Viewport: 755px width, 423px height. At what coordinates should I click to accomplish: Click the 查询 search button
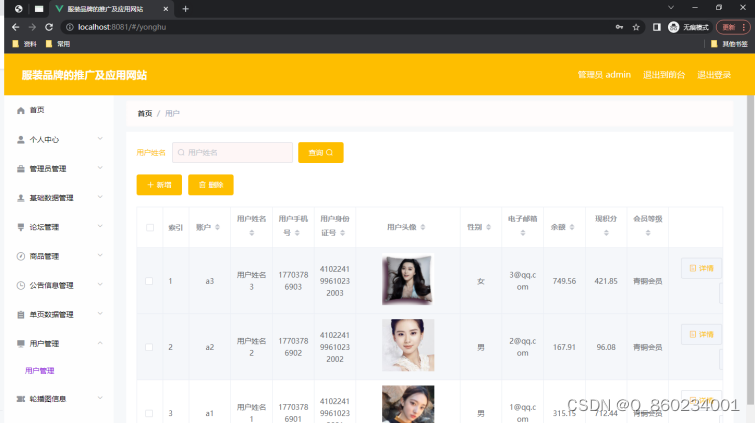(321, 153)
